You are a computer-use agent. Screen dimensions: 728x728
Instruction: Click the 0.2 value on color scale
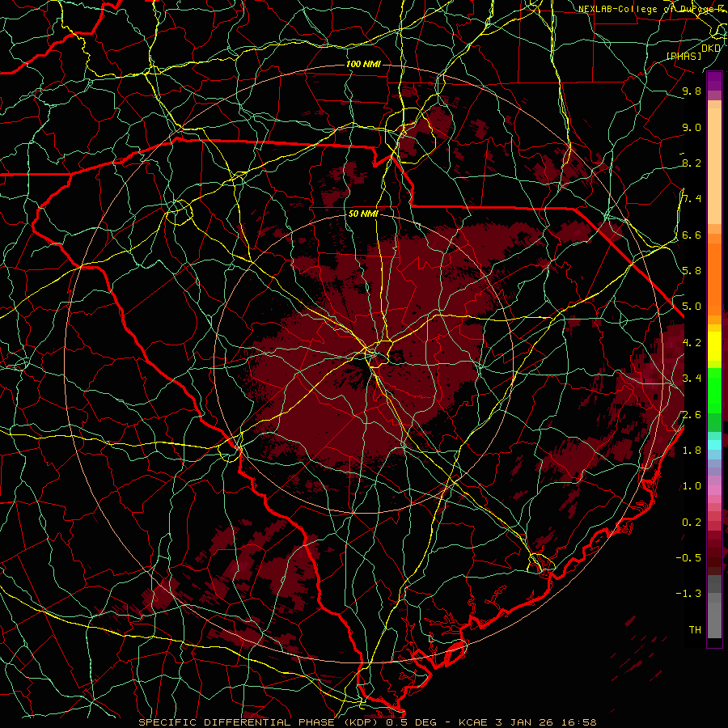(692, 522)
